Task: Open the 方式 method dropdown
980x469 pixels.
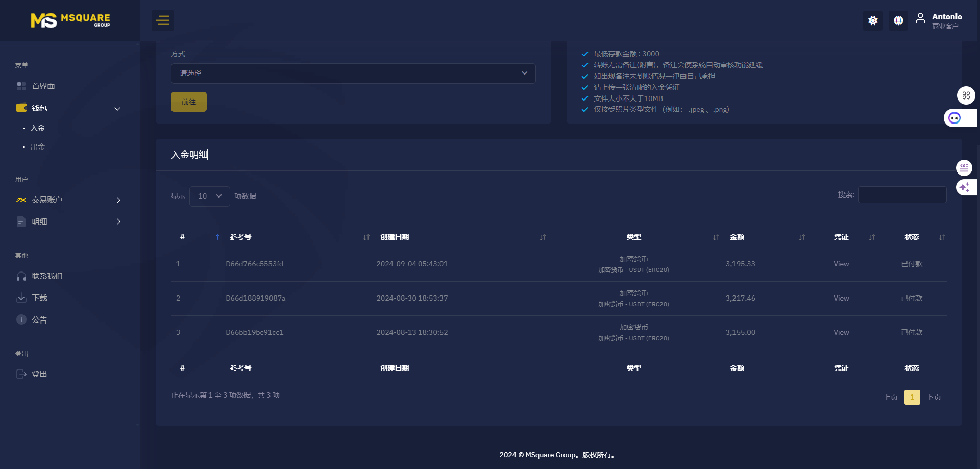Action: 353,73
